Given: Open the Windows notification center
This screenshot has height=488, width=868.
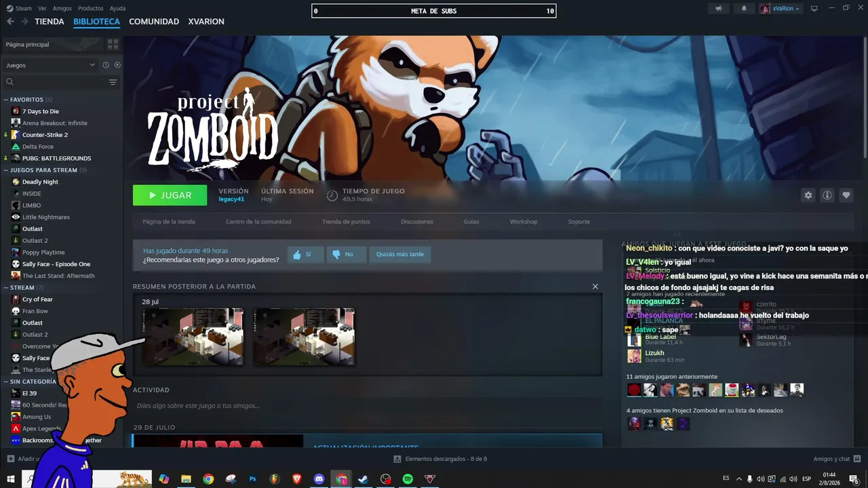Looking at the screenshot, I should [854, 479].
